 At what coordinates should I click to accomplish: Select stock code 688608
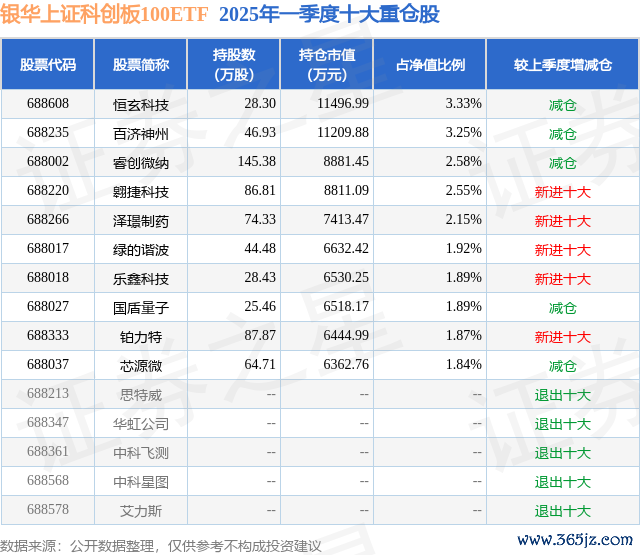48,104
